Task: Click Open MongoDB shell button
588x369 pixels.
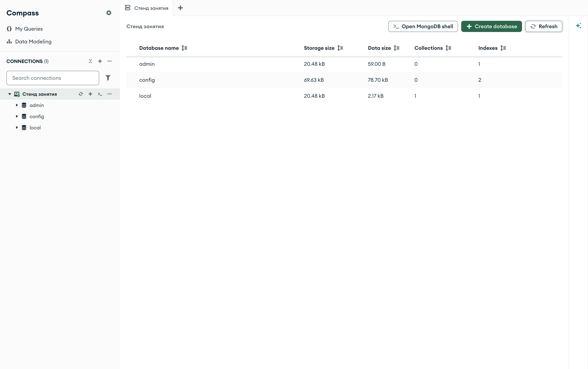Action: click(x=423, y=26)
